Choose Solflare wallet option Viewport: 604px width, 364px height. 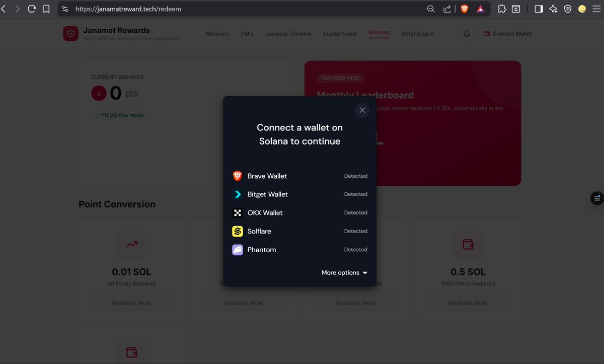[300, 231]
